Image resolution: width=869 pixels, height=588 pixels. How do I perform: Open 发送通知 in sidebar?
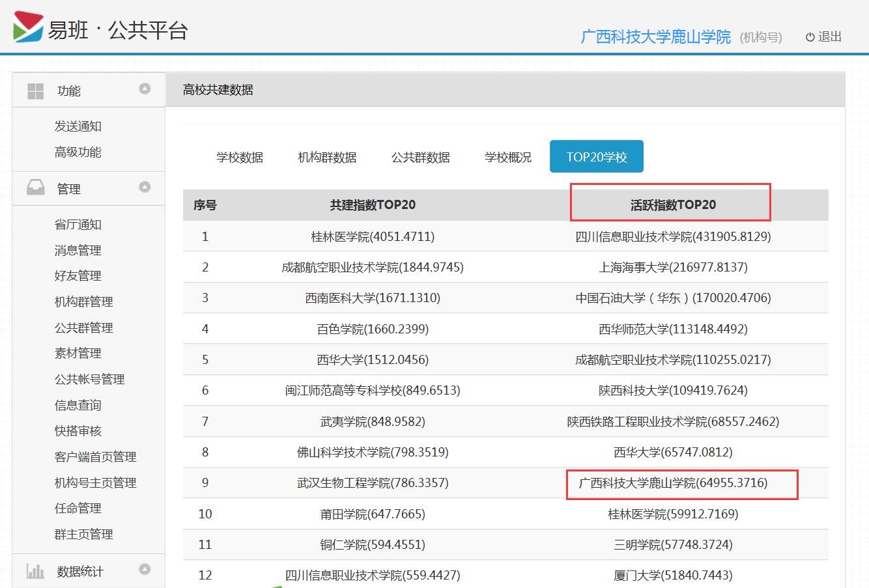coord(78,126)
